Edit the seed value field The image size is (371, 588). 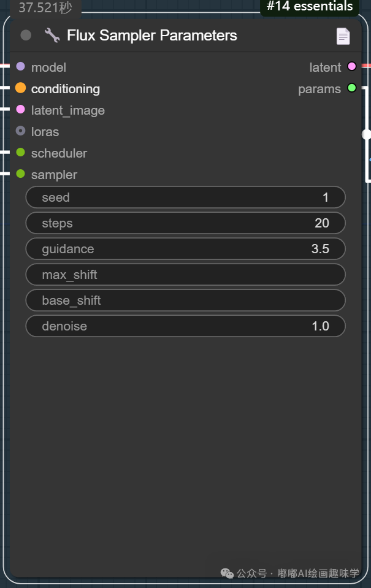(x=185, y=197)
